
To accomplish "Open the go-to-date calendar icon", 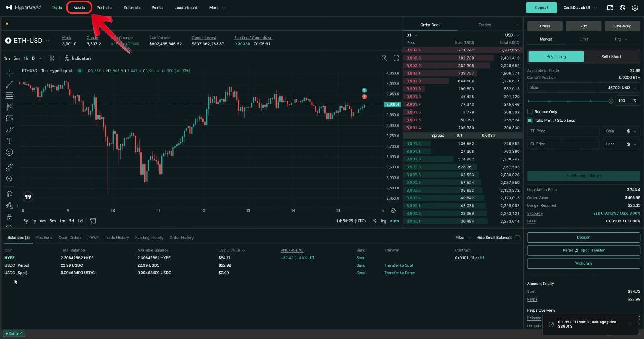I will click(93, 221).
